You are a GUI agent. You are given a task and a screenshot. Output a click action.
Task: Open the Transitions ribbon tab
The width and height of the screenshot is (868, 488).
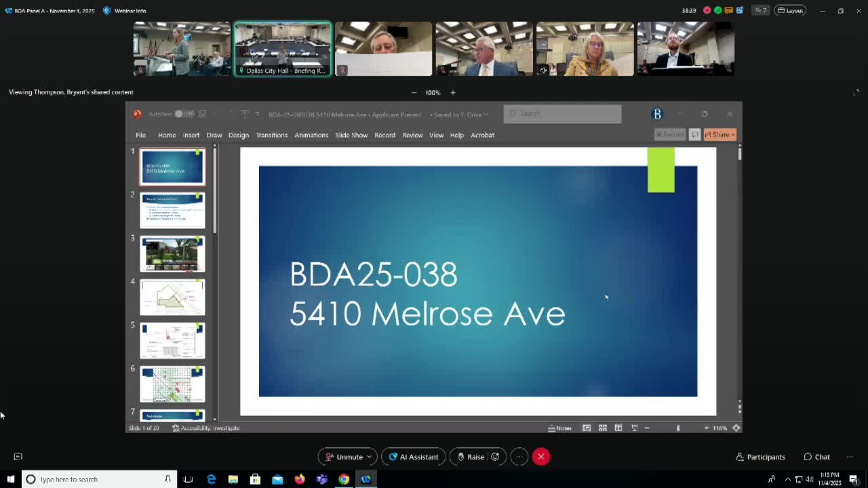click(271, 135)
